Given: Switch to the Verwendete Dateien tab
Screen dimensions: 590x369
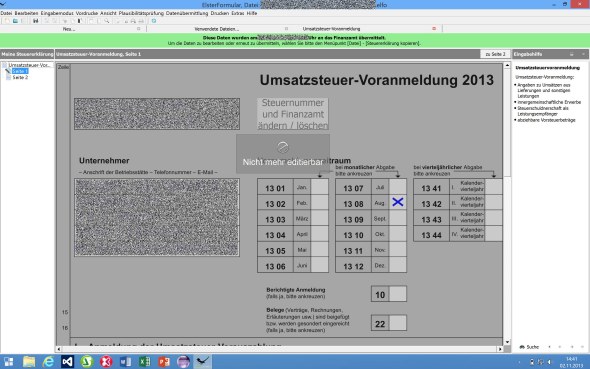Looking at the screenshot, I should (x=217, y=29).
